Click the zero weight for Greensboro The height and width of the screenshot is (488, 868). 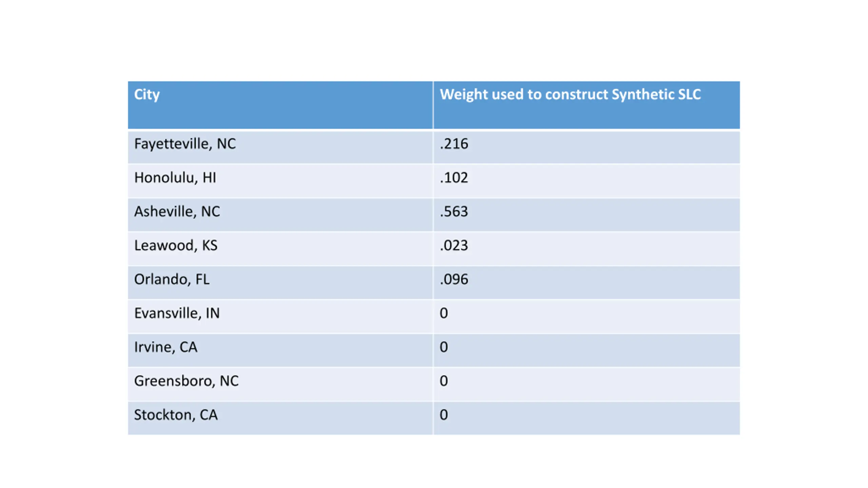click(444, 381)
